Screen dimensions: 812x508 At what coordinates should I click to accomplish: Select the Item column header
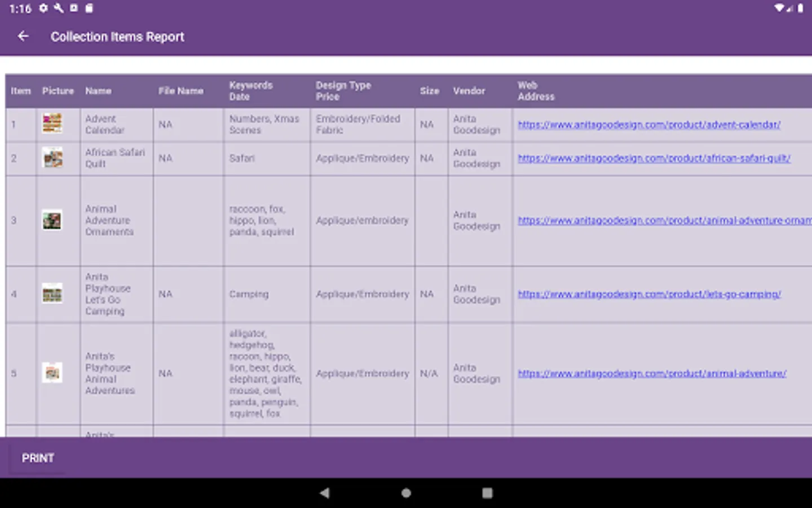pyautogui.click(x=21, y=91)
